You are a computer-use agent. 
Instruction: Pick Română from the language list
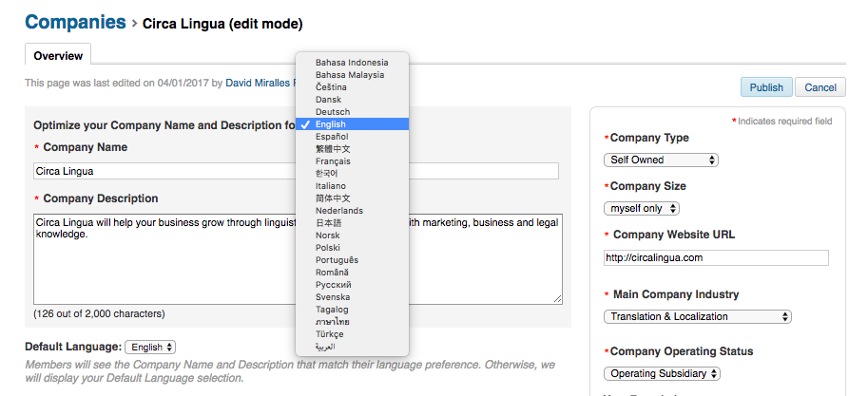click(352, 273)
